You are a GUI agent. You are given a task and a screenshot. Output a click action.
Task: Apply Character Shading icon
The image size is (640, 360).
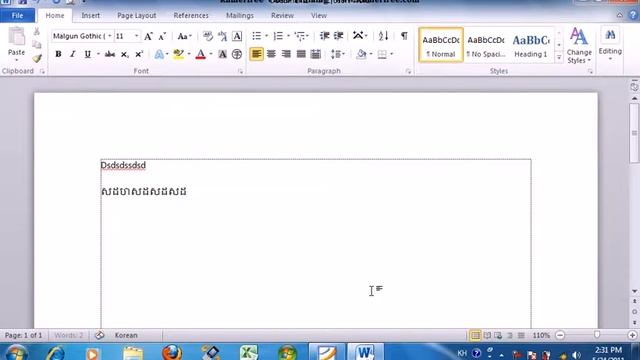[x=222, y=54]
